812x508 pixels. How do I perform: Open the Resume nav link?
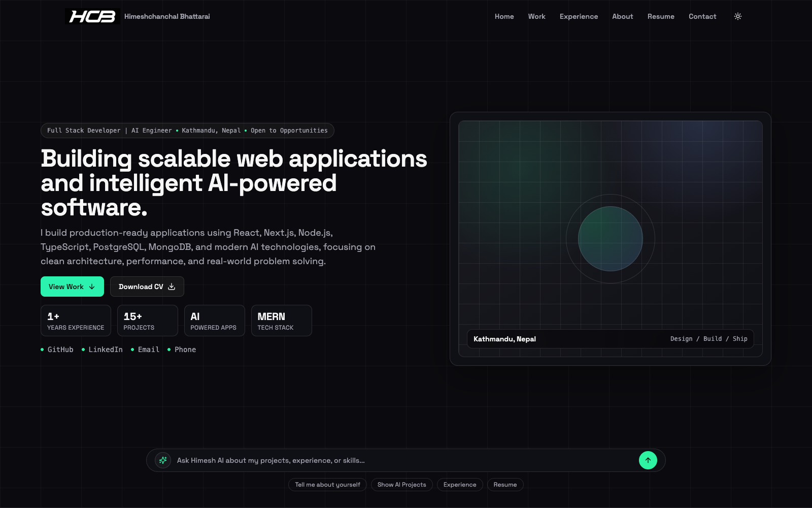(x=661, y=16)
